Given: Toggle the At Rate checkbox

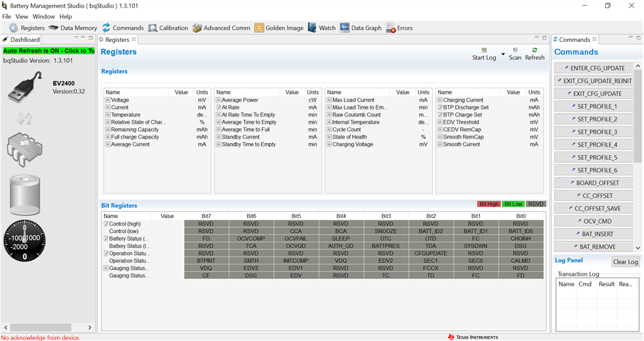Looking at the screenshot, I should coord(219,107).
